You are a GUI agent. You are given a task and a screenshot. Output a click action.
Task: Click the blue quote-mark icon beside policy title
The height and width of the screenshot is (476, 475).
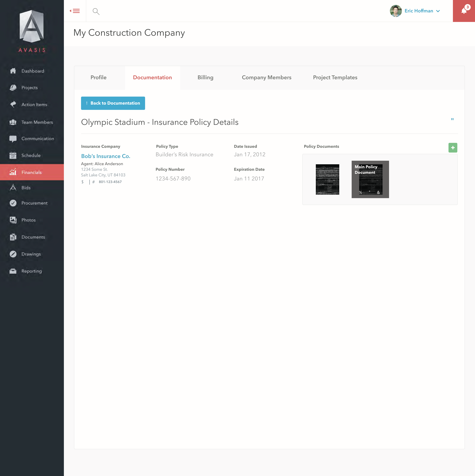coord(452,119)
